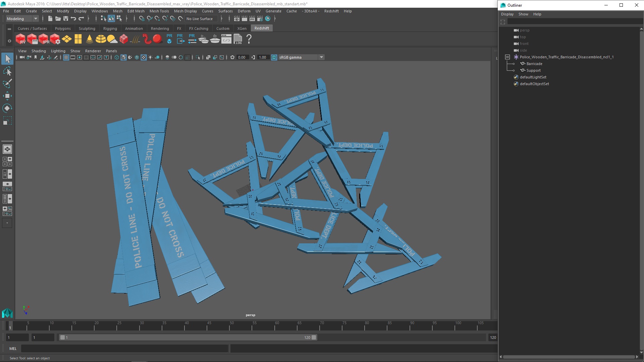Activate the Lasso select tool
This screenshot has height=362, width=644.
tap(7, 71)
